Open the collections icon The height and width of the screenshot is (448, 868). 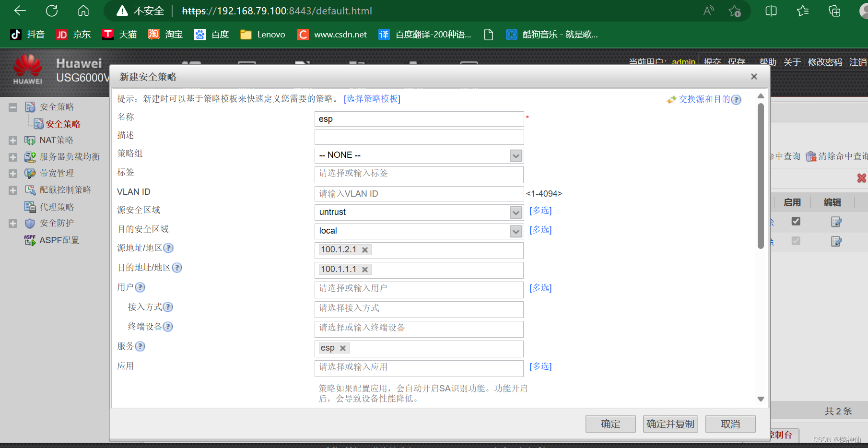[834, 11]
